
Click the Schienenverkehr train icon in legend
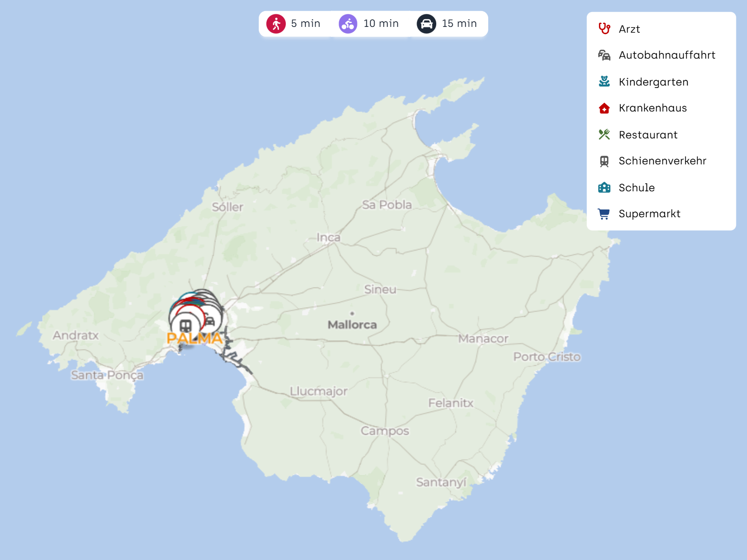[x=604, y=161]
